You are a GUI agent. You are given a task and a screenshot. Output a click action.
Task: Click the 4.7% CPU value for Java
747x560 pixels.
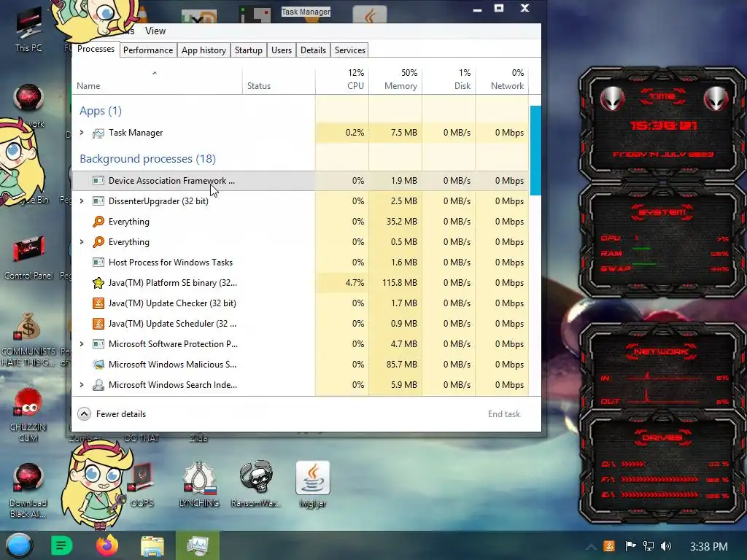point(355,283)
